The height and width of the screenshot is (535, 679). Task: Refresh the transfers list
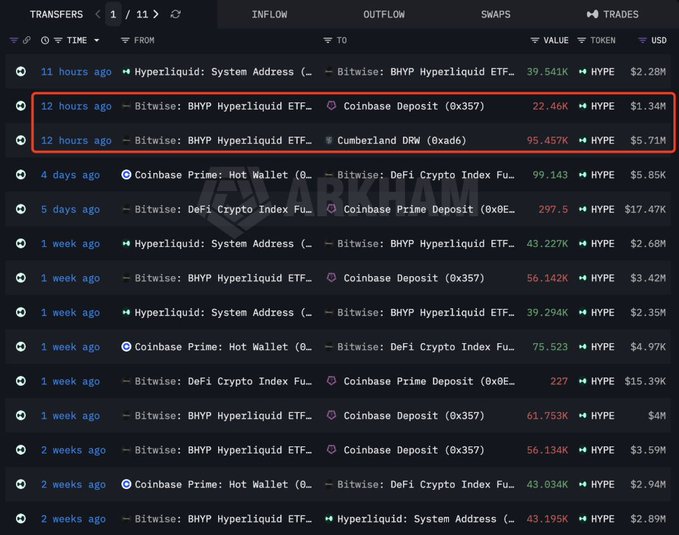click(x=175, y=14)
